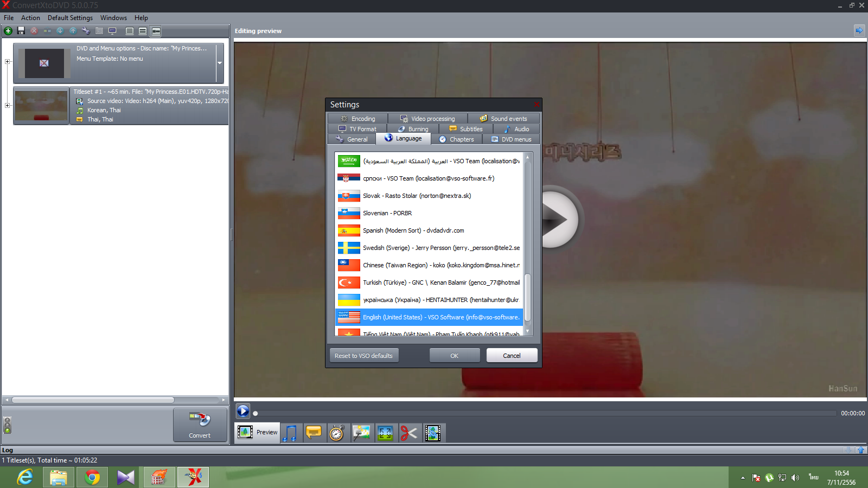Open the merge tab with film strip
This screenshot has height=488, width=868.
click(433, 433)
